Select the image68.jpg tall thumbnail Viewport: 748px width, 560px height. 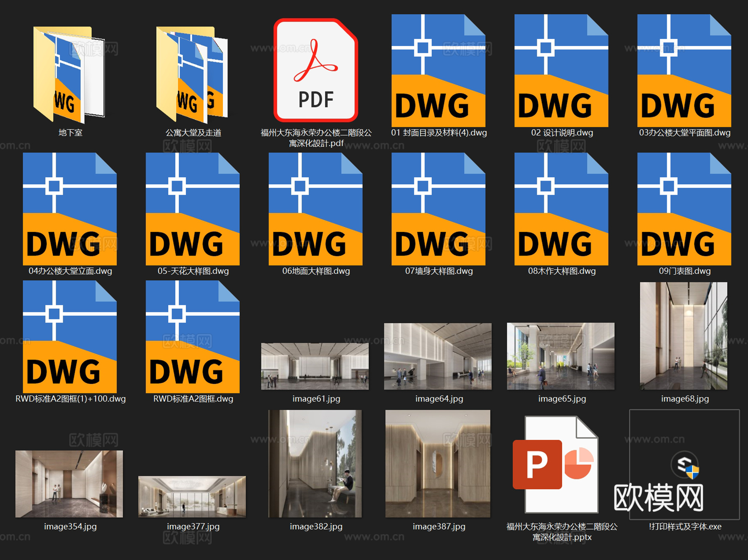(684, 336)
